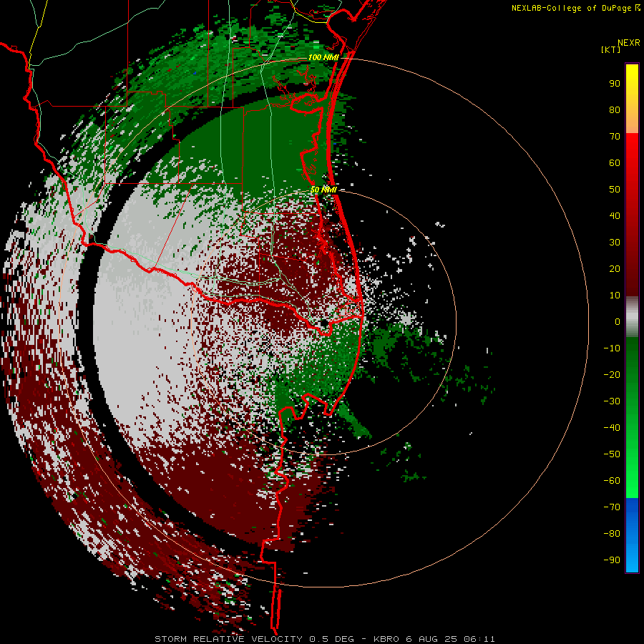Click the -20 value on velocity scale

612,374
